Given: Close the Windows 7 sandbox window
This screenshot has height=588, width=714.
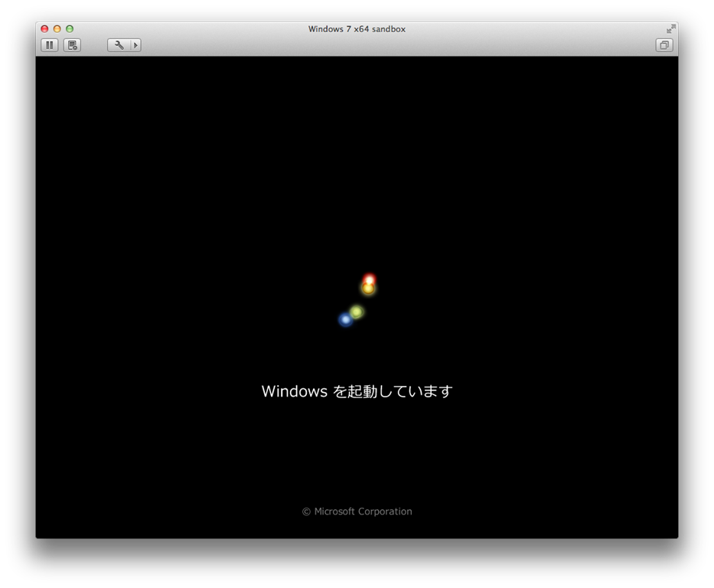Looking at the screenshot, I should click(44, 28).
